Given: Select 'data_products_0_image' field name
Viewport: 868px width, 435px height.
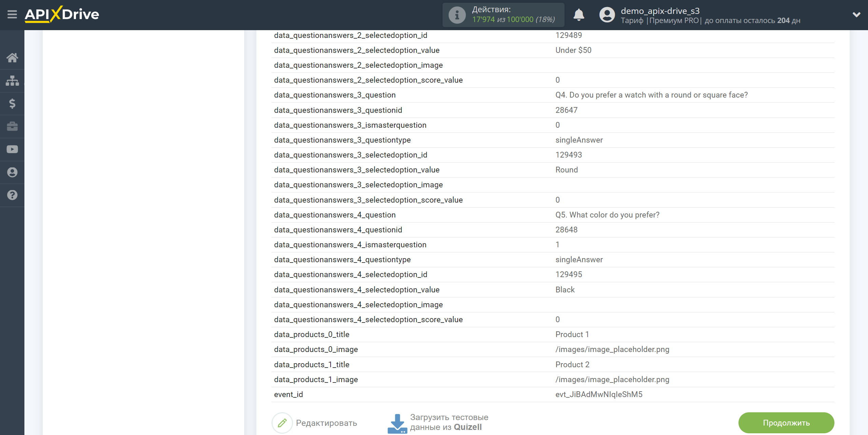Looking at the screenshot, I should [x=316, y=349].
